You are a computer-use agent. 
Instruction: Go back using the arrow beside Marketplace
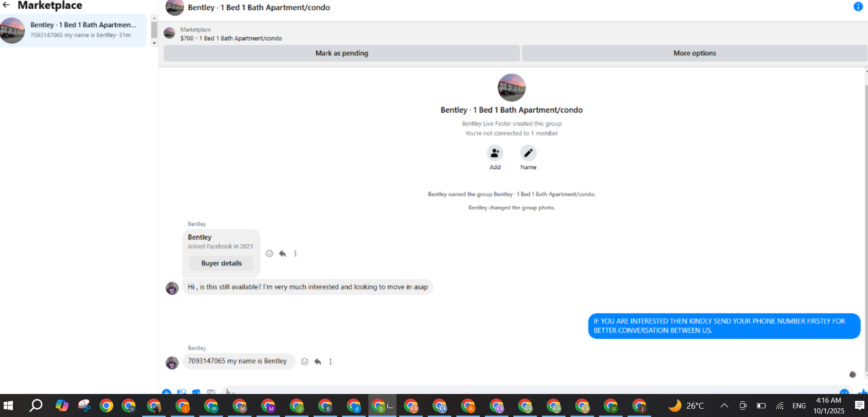click(x=6, y=5)
